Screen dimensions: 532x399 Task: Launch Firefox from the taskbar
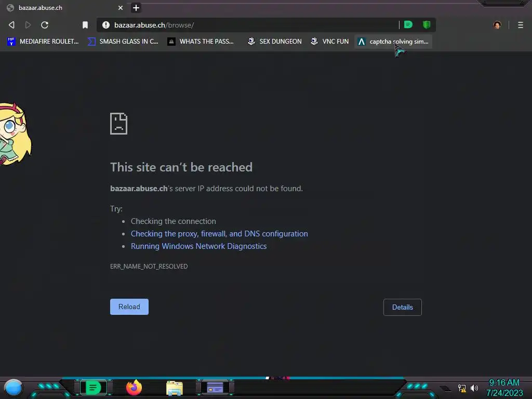coord(134,388)
